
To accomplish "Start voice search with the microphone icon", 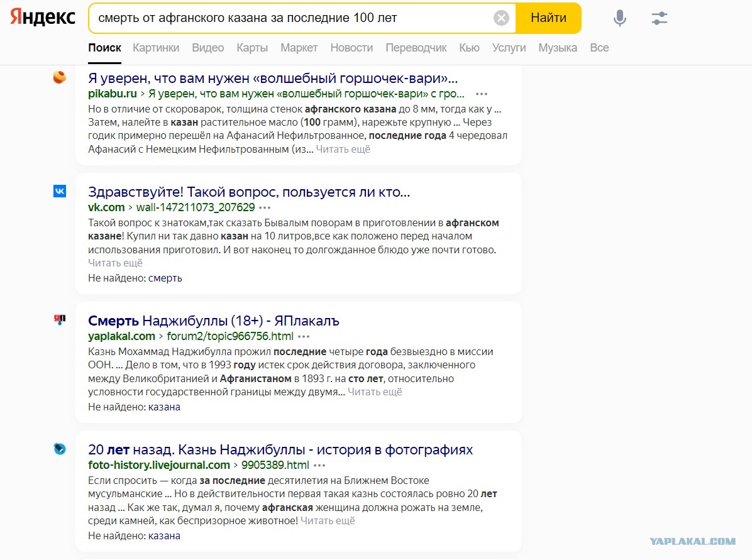I will pos(619,18).
